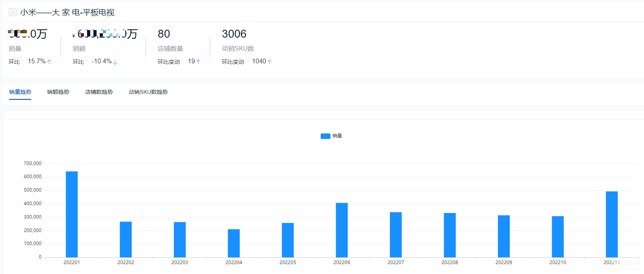The width and height of the screenshot is (644, 274).
Task: Click the 202209 sales bar
Action: (503, 236)
